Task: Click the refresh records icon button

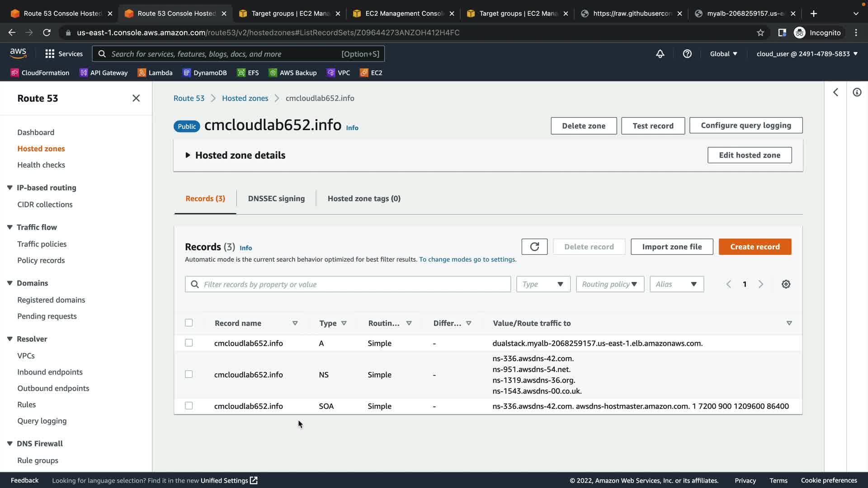Action: pos(534,247)
